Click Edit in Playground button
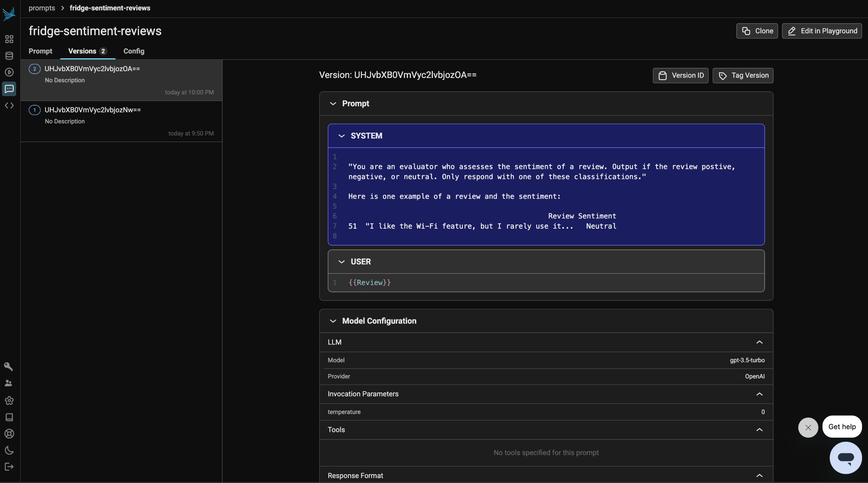 pos(821,31)
